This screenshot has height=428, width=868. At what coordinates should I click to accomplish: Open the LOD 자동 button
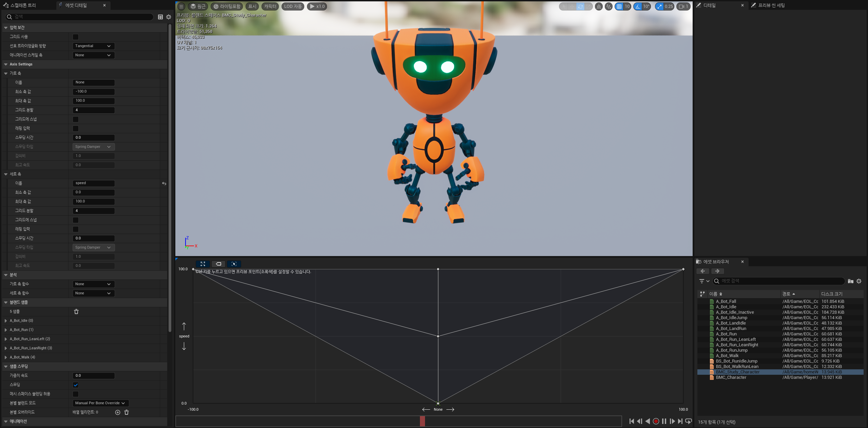coord(293,6)
